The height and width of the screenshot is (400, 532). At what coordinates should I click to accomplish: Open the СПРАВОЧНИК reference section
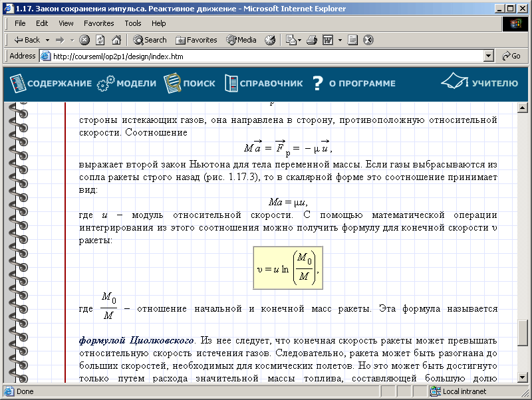[x=263, y=84]
